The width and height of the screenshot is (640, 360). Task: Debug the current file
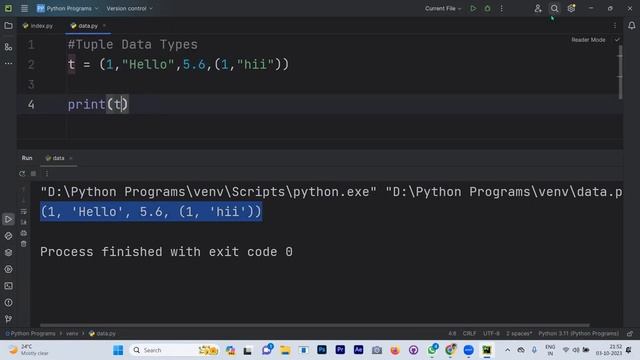coord(487,8)
